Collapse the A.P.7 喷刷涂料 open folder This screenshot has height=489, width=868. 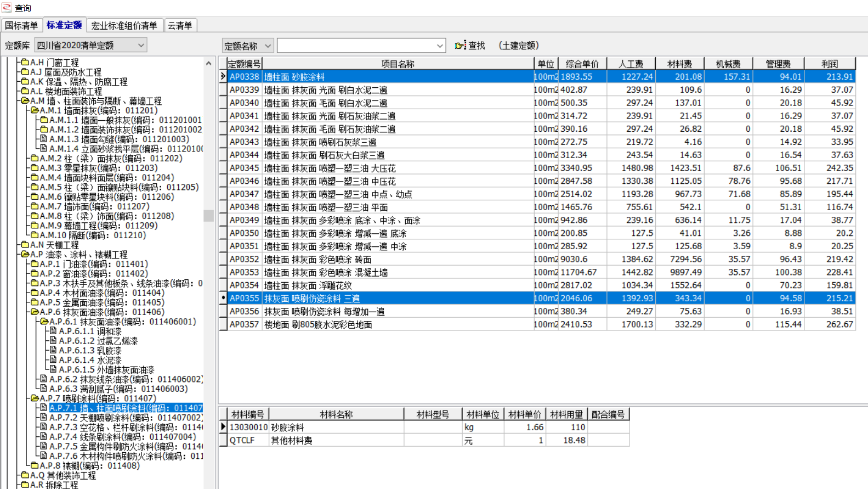pos(35,398)
